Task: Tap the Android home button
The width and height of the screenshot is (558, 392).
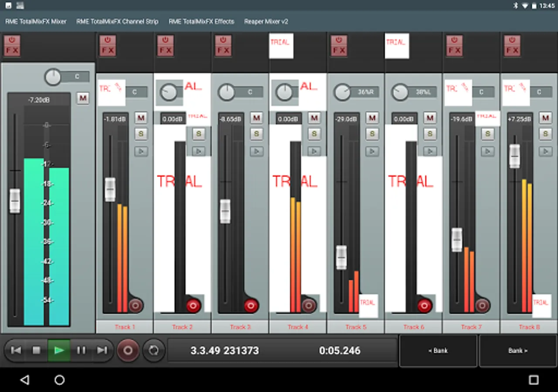Action: pyautogui.click(x=59, y=380)
